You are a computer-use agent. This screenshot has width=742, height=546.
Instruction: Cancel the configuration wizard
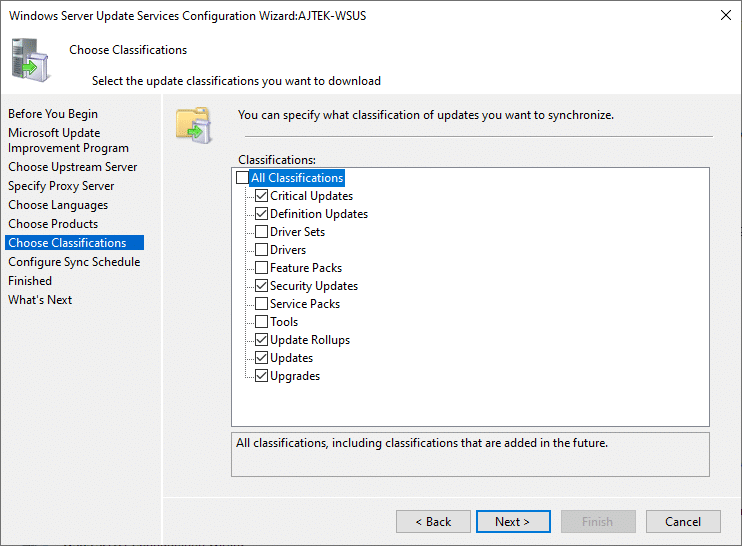683,521
